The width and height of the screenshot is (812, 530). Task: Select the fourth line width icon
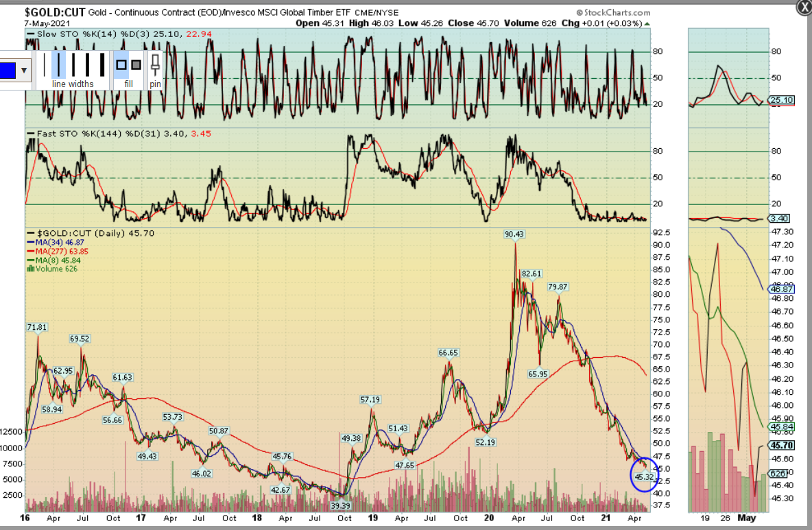[87, 64]
